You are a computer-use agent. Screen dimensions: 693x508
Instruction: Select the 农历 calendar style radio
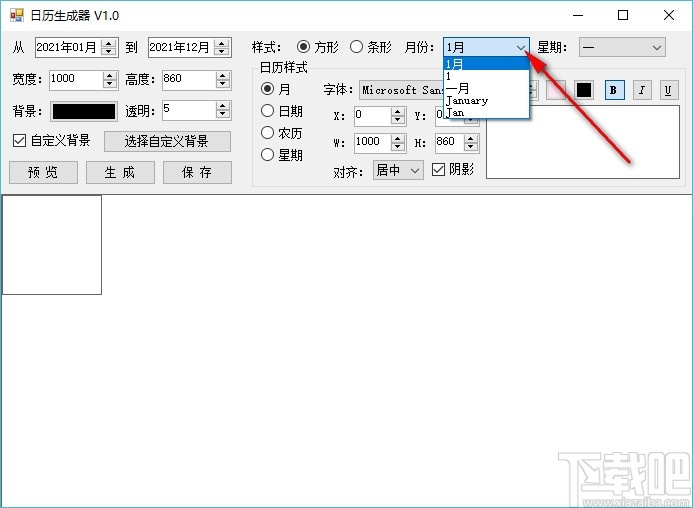267,133
